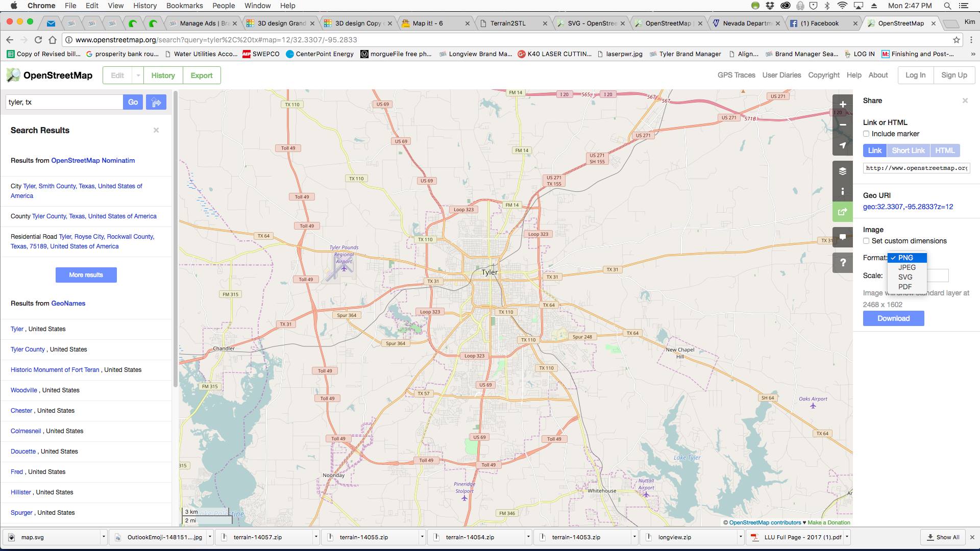
Task: Open macOS Spotlight search icon
Action: [x=947, y=6]
